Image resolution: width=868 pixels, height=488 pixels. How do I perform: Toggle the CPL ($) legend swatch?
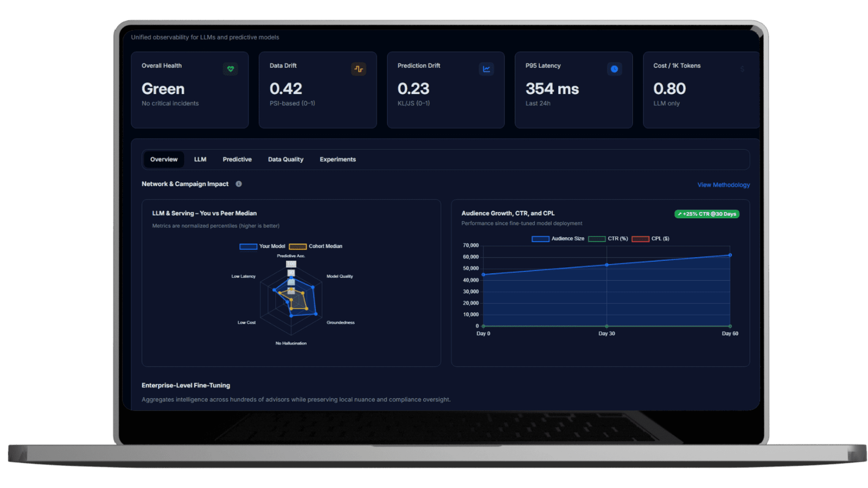[640, 239]
